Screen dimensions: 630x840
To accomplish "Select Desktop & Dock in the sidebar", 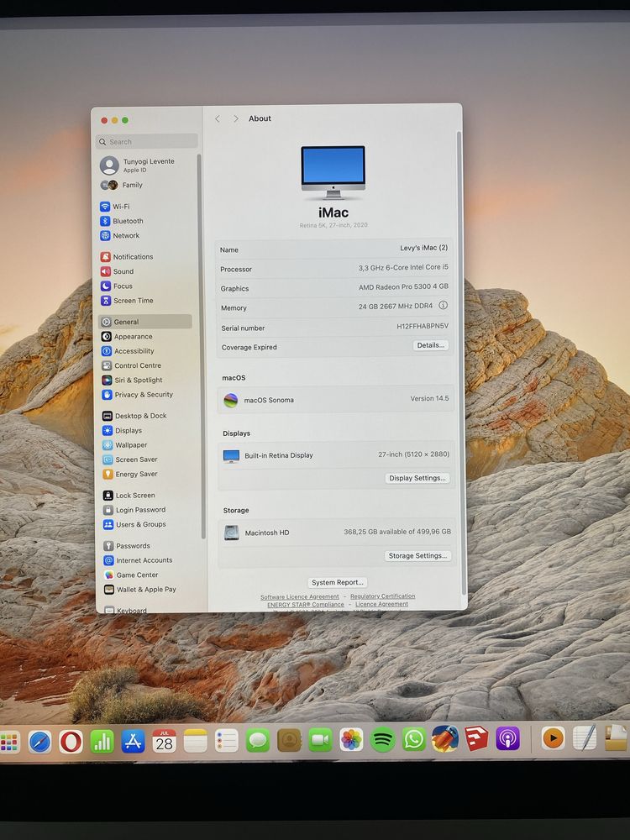I will pos(134,416).
